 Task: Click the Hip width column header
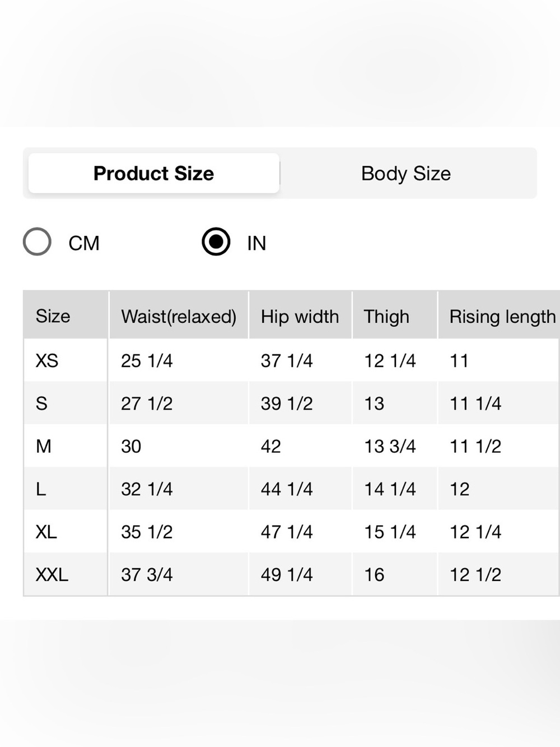click(x=300, y=315)
